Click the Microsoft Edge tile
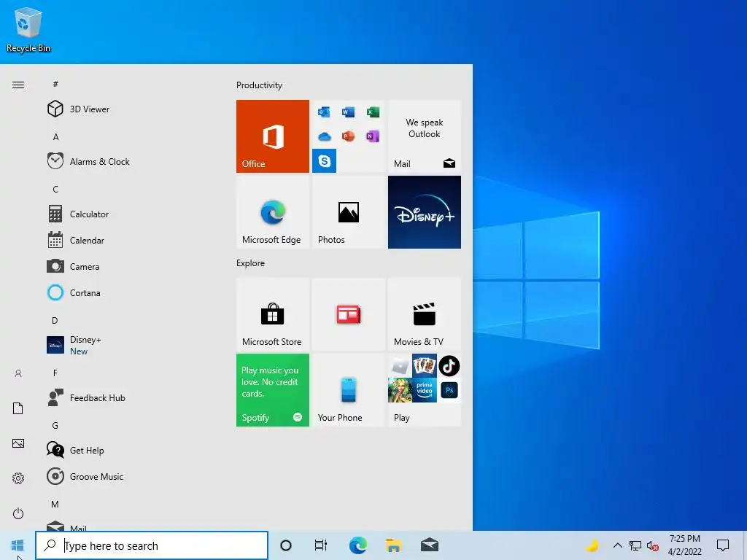 273,212
